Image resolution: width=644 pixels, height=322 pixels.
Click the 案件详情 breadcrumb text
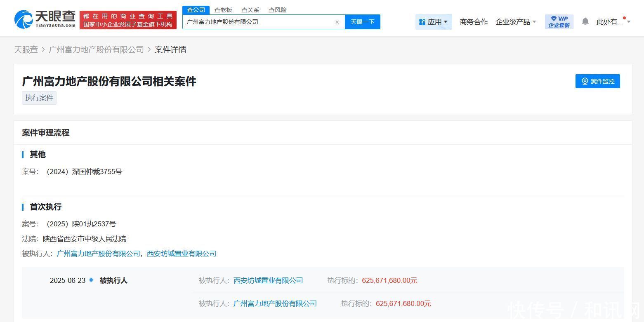(170, 49)
